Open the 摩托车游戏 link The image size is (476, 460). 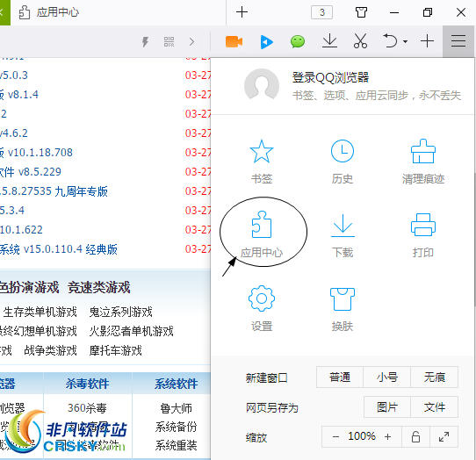click(x=115, y=350)
